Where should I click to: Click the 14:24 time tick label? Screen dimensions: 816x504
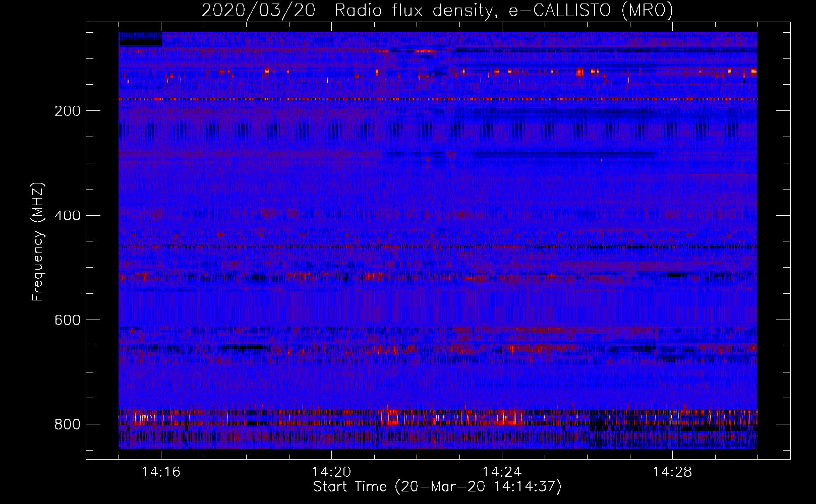502,472
